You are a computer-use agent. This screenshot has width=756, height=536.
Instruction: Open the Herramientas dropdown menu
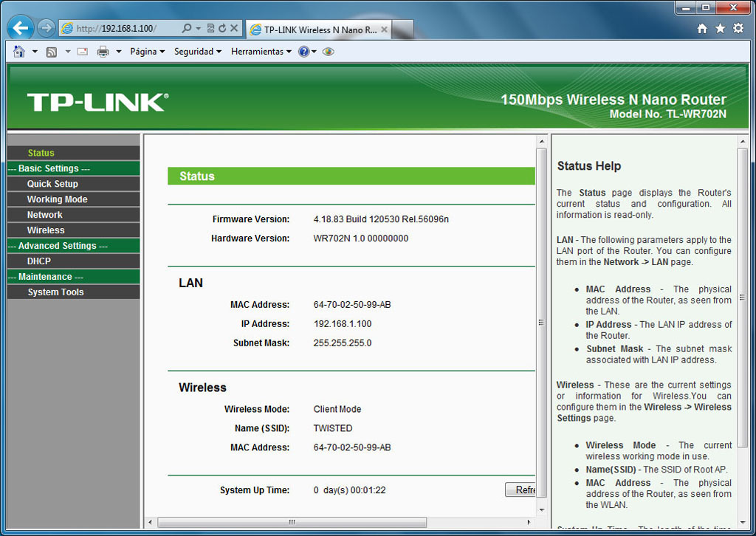point(261,52)
